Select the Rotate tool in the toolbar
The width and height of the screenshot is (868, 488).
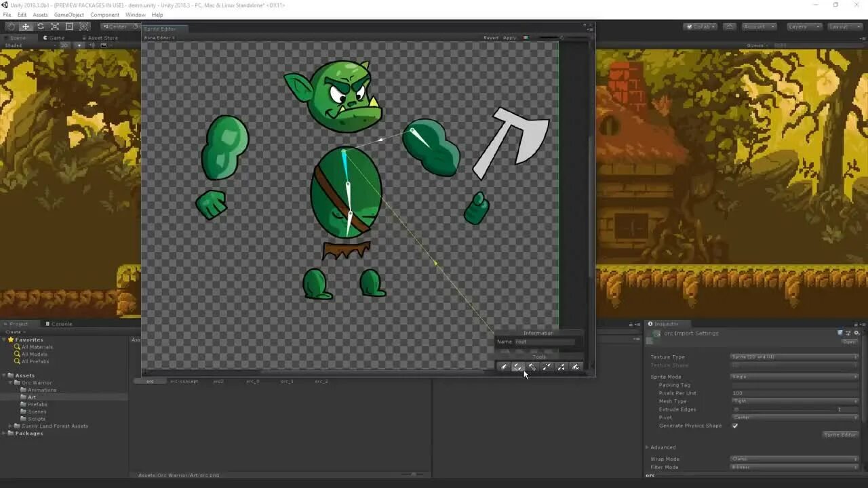point(41,26)
